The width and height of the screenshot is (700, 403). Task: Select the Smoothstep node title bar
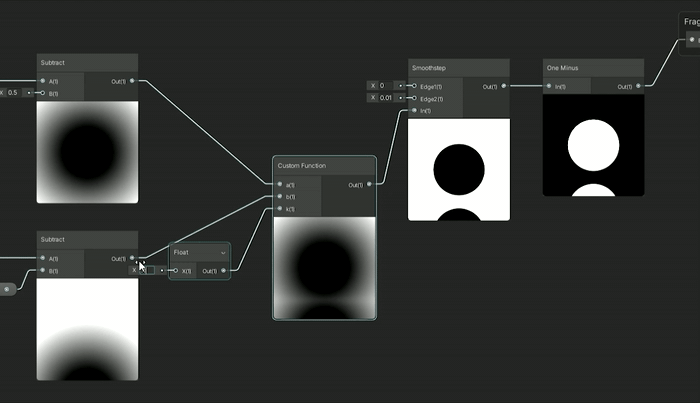(x=459, y=67)
